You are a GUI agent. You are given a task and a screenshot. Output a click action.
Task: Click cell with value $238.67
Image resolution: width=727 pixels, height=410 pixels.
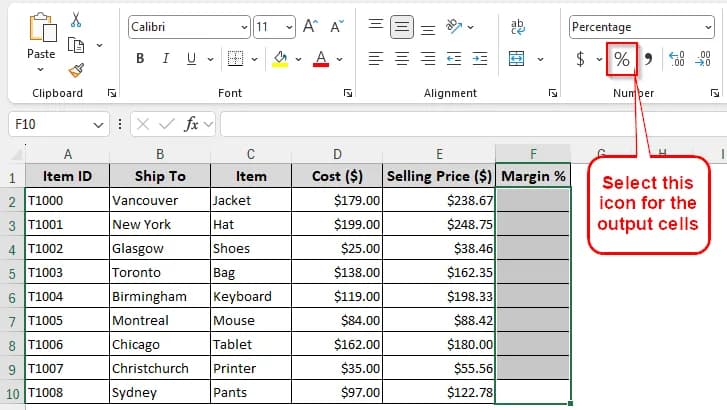coord(439,200)
